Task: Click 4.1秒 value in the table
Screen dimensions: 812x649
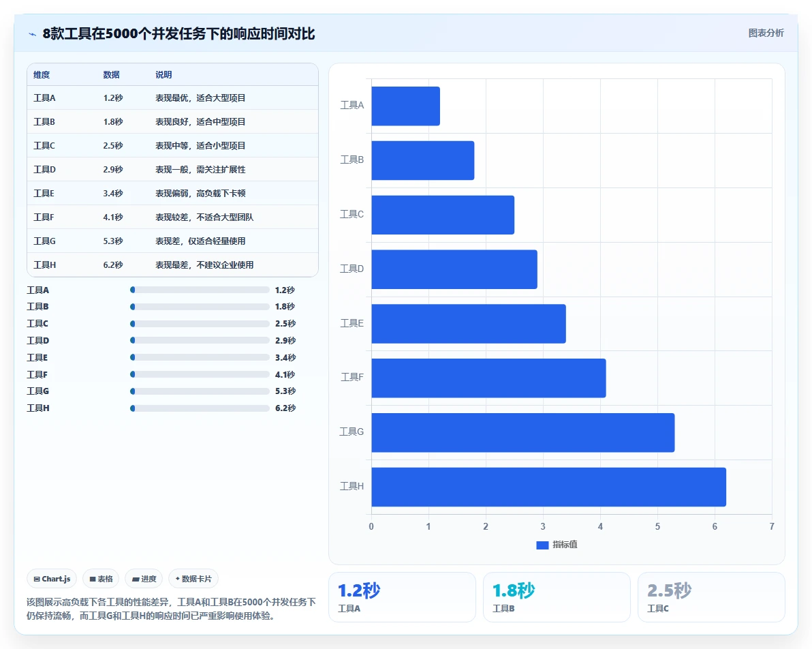Action: pos(113,217)
